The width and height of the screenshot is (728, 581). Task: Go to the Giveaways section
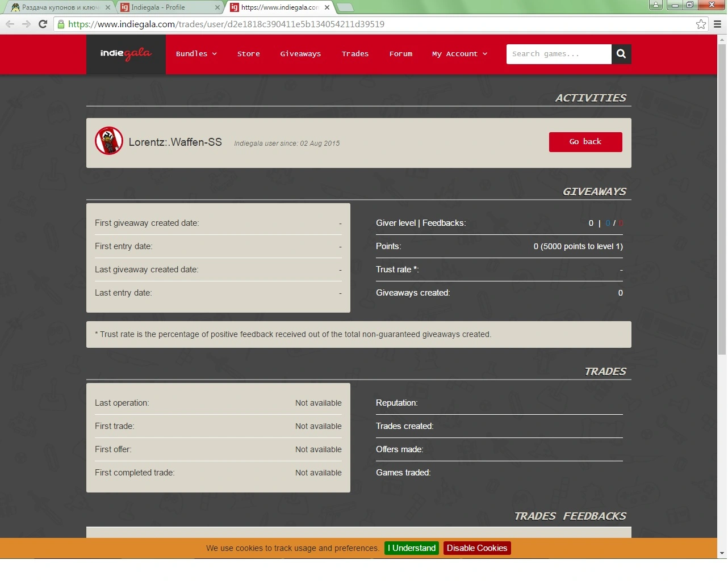point(300,54)
